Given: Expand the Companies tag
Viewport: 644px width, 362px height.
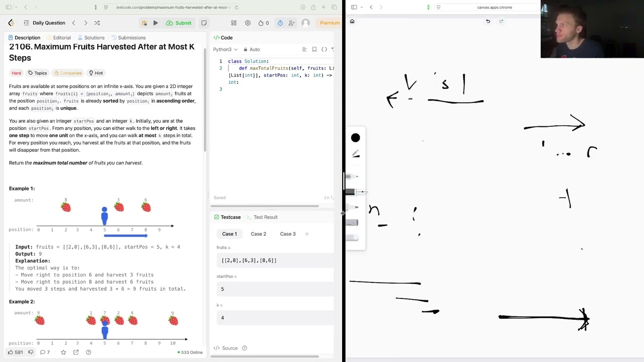Looking at the screenshot, I should [x=67, y=73].
